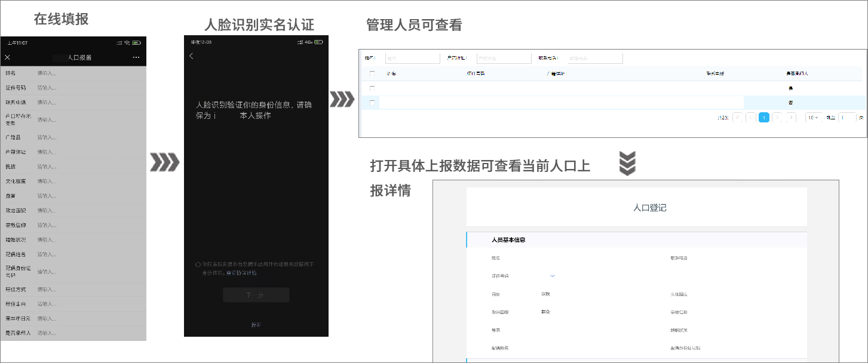Viewport: 868px width, 363px height.
Task: Tap the 下一步 button on face recognition screen
Action: 256,295
